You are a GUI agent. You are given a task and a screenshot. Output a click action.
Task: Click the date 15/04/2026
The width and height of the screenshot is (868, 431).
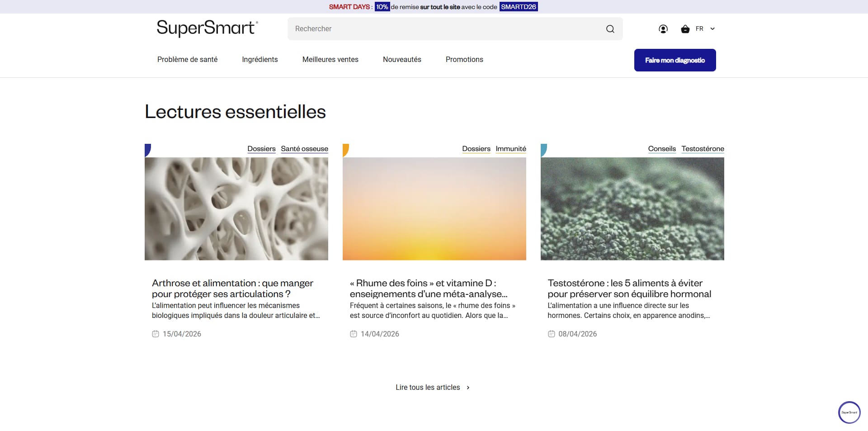[x=182, y=334]
